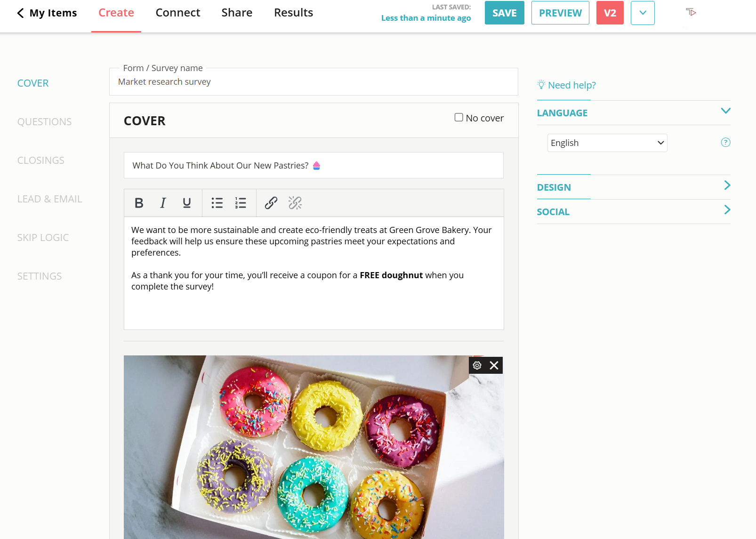Click the remove link icon
Image resolution: width=756 pixels, height=539 pixels.
coord(295,203)
